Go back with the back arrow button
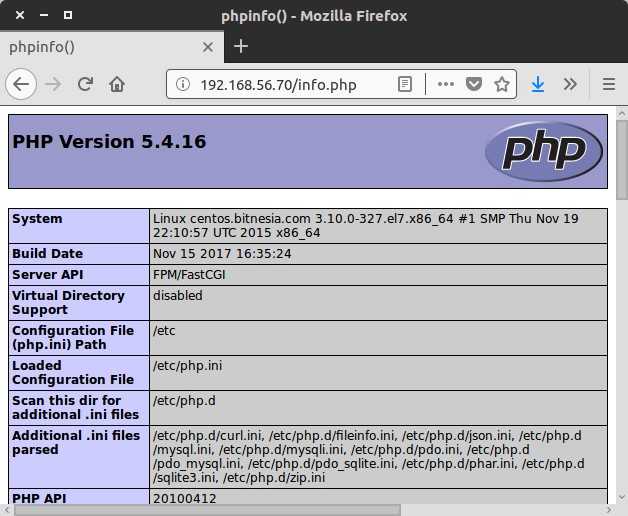This screenshot has height=516, width=628. (21, 84)
